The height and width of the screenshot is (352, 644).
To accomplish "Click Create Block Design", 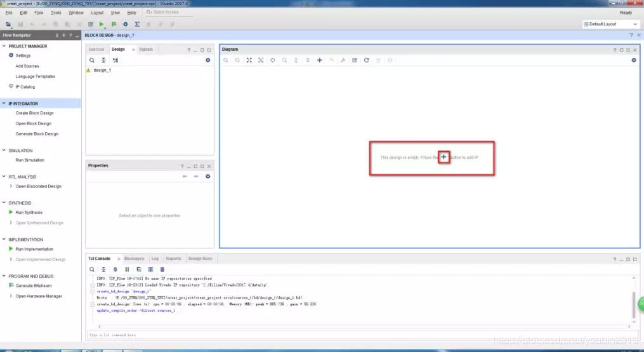I will pyautogui.click(x=34, y=113).
